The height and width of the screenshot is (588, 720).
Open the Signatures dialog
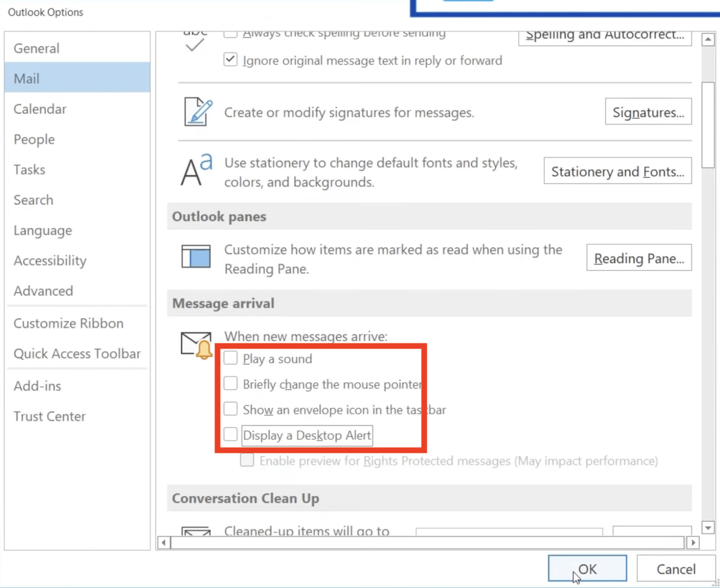coord(648,112)
